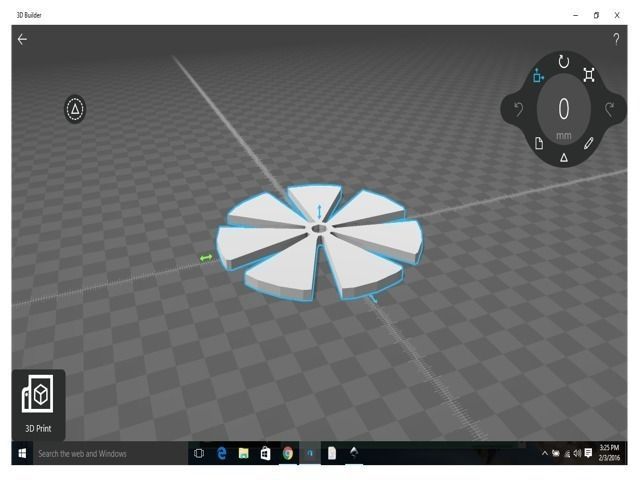The width and height of the screenshot is (640, 480).
Task: Select the Scale tool in radial menu
Action: click(x=589, y=75)
